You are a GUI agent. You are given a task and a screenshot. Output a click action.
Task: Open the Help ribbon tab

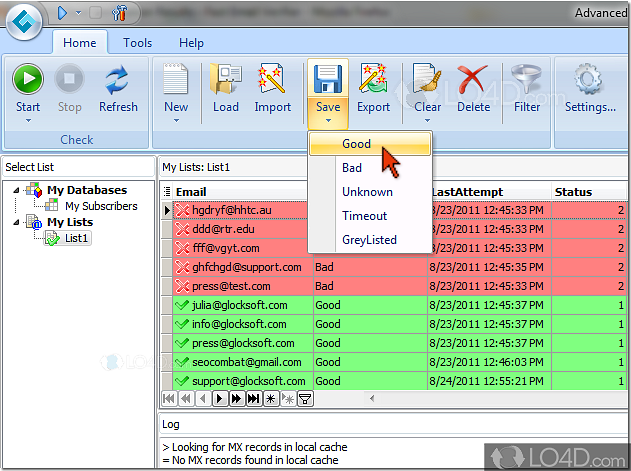191,43
